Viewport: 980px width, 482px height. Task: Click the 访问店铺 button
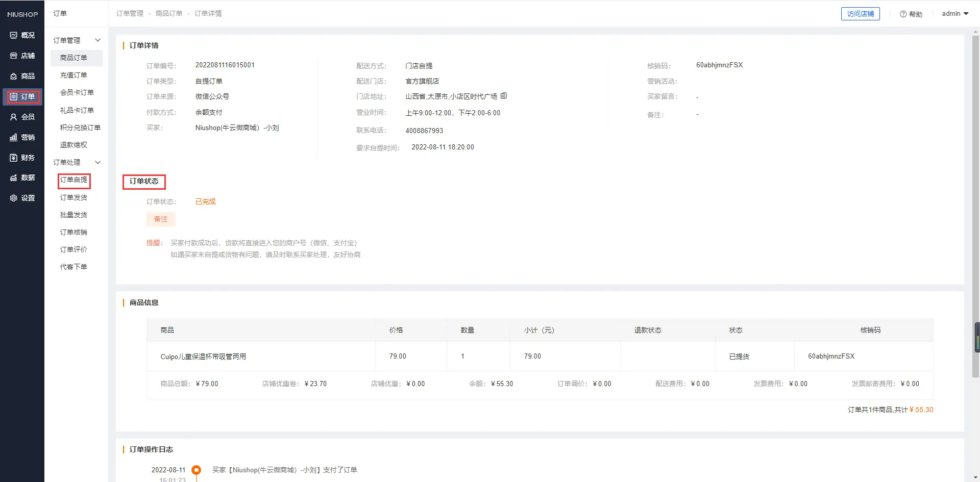point(860,14)
